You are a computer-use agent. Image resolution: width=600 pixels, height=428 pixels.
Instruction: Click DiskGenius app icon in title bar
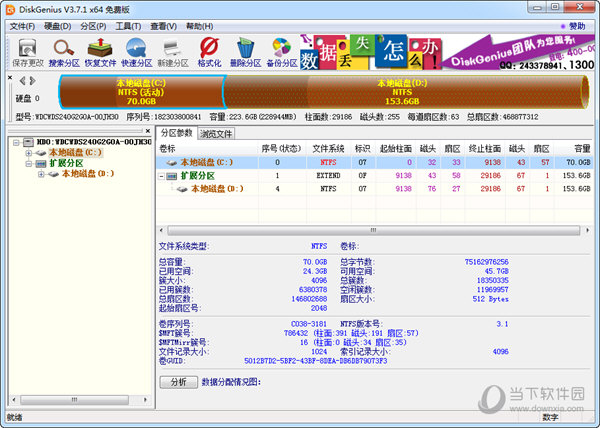(x=10, y=10)
